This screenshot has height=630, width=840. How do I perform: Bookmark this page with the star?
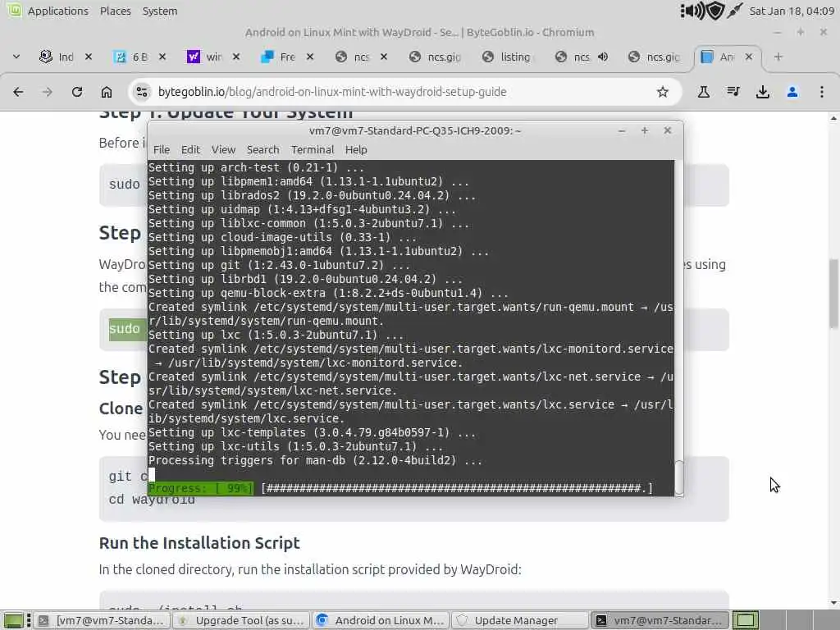pos(663,92)
